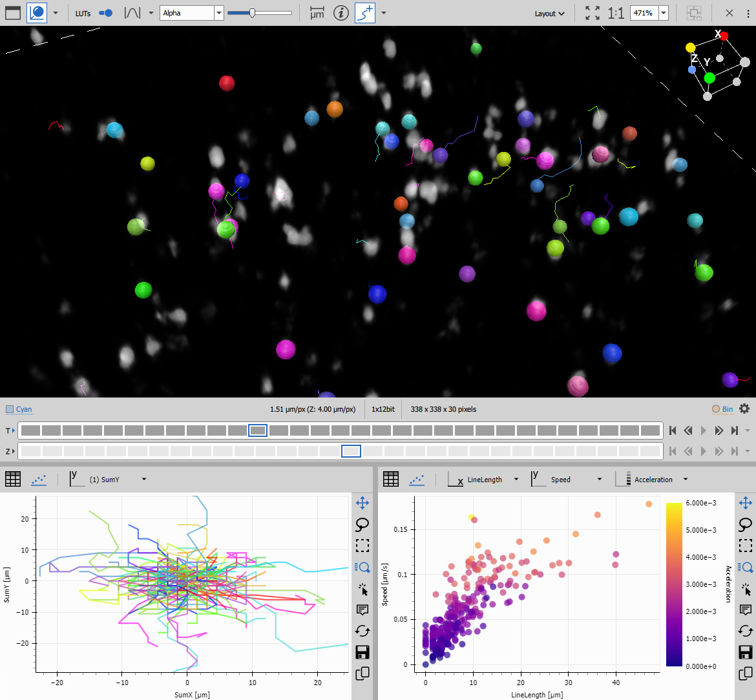Click the refresh icon to update the scatter plot
756x700 pixels.
pos(745,631)
